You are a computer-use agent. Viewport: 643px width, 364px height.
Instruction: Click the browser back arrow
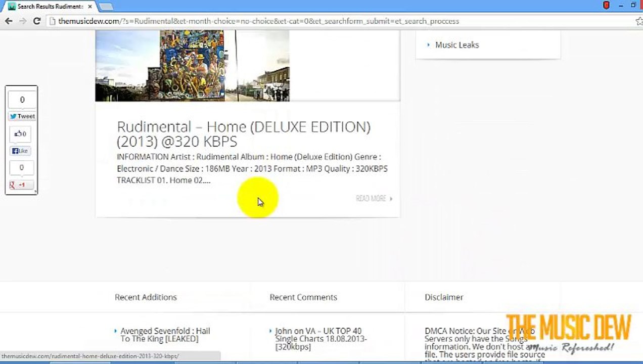pos(9,21)
